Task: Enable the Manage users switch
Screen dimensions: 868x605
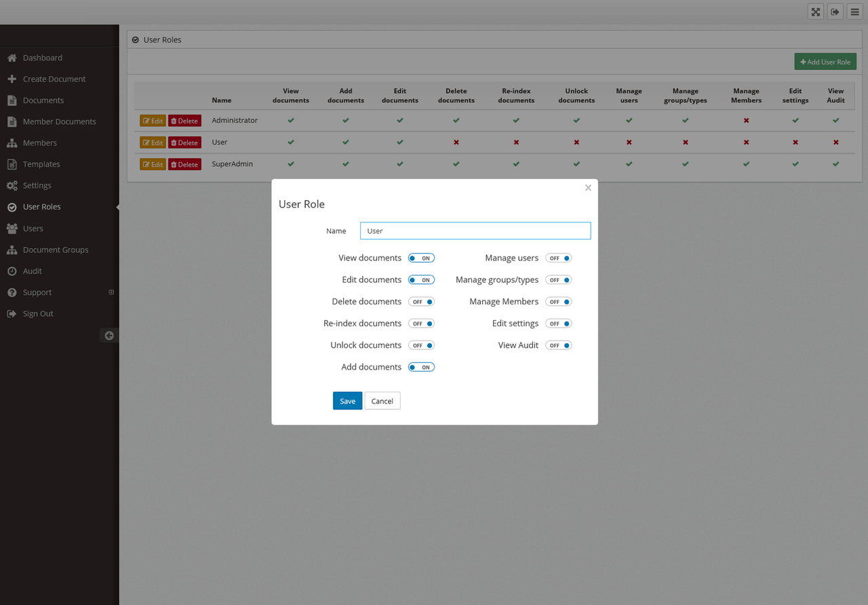Action: (x=559, y=258)
